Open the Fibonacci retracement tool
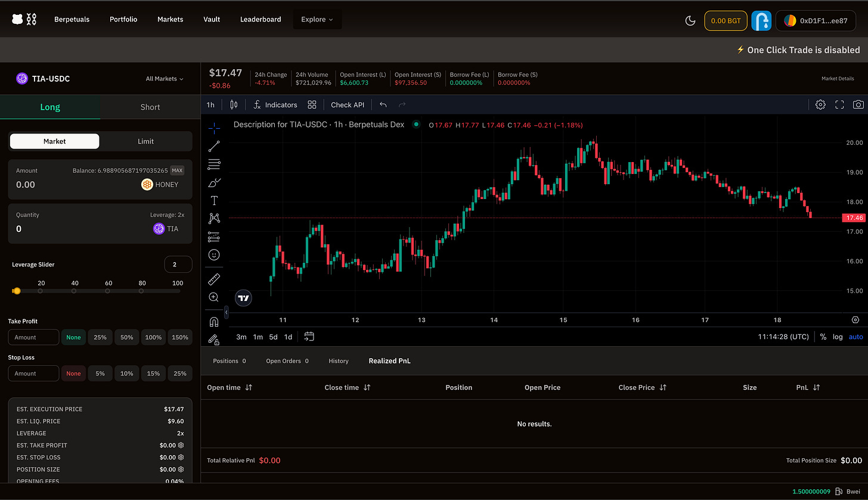Screen dimensions: 868x500 pyautogui.click(x=214, y=164)
